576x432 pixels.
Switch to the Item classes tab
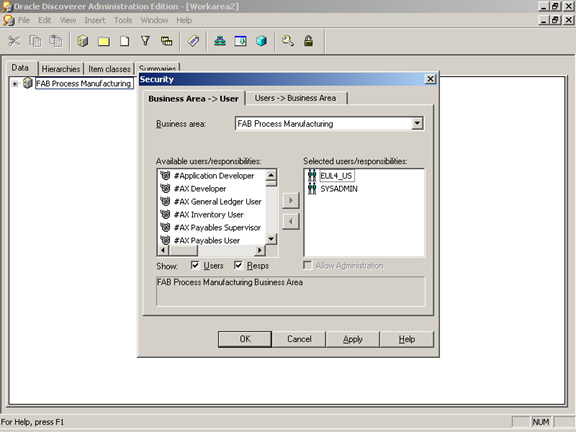pos(109,69)
